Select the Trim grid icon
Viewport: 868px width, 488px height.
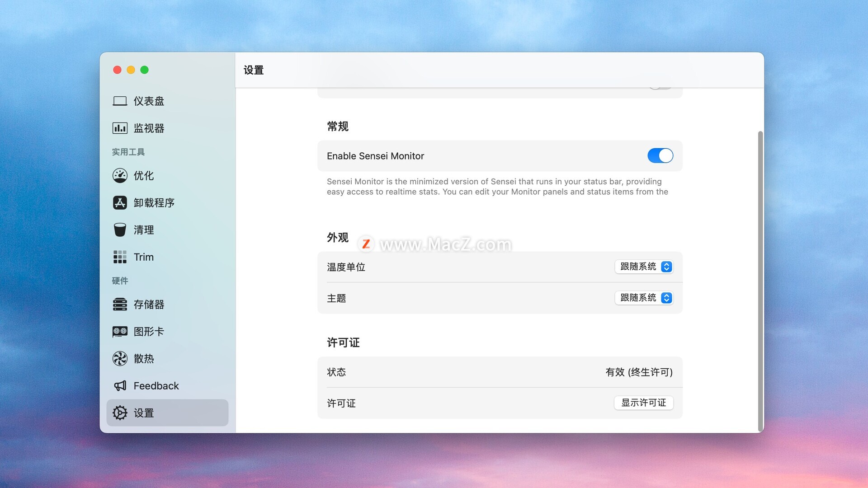click(120, 257)
